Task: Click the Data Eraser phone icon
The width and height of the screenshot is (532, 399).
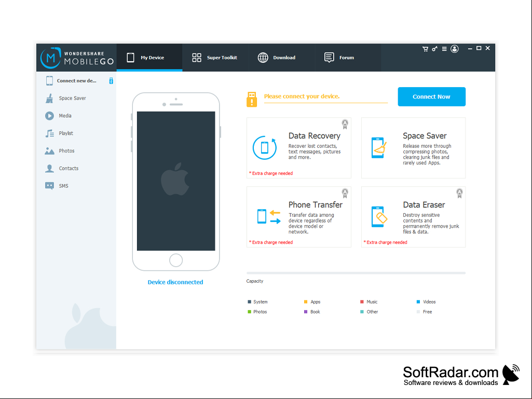Action: 379,217
